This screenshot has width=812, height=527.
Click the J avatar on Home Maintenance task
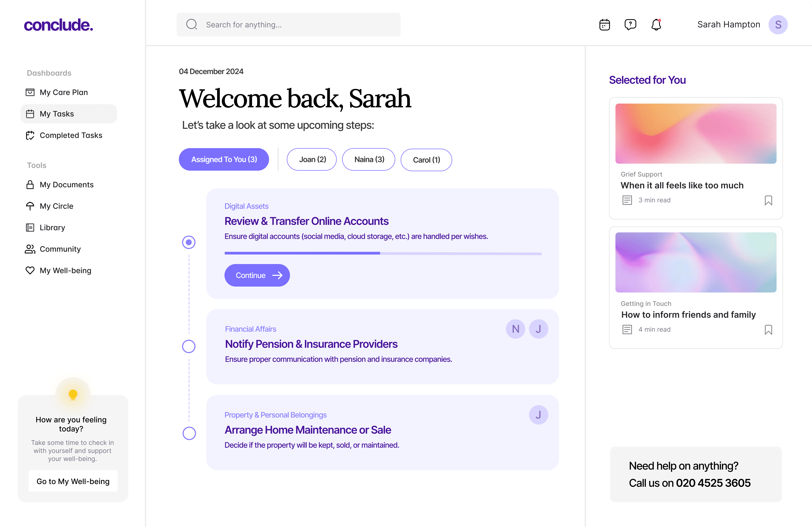point(538,415)
